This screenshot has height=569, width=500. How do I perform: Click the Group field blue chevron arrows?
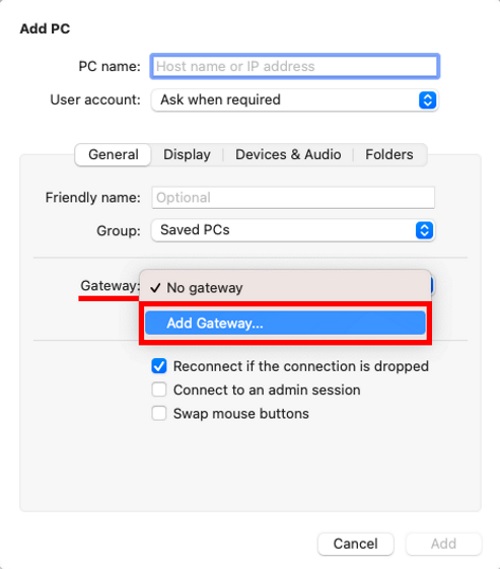tap(424, 230)
